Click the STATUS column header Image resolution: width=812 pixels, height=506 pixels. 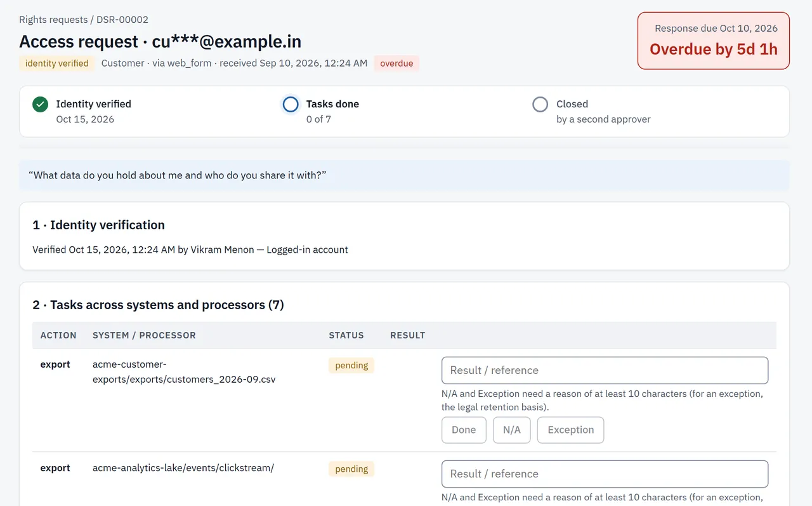(x=346, y=335)
